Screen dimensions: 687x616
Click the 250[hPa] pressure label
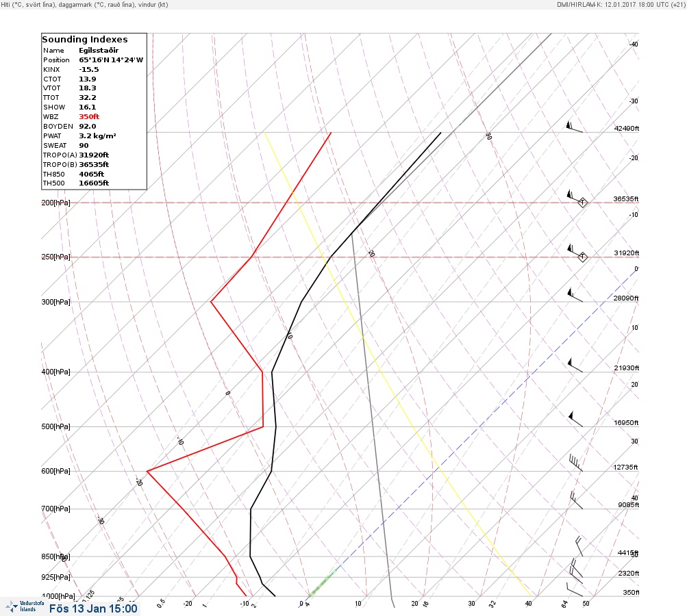[55, 257]
